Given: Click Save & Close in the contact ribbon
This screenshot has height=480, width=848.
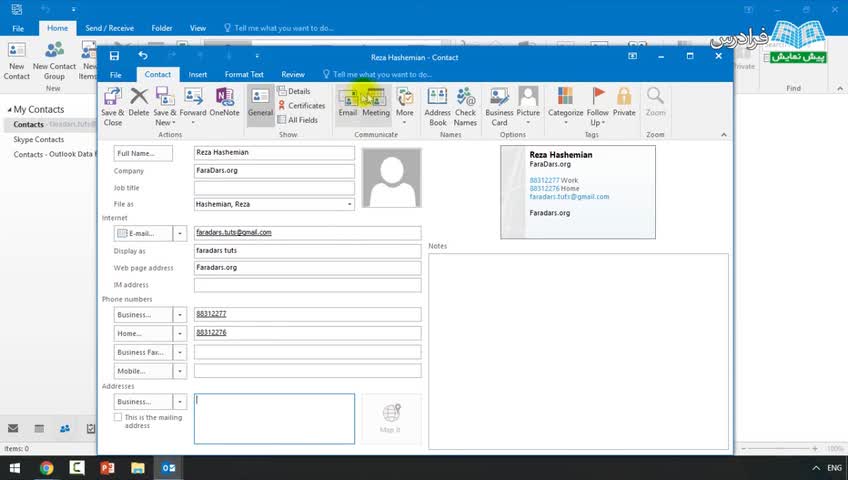Looking at the screenshot, I should click(112, 107).
